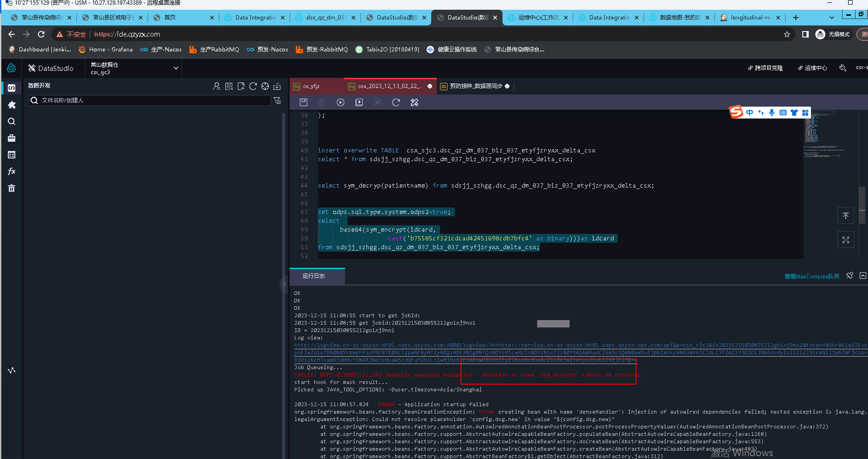Open the filter icon beside the file search box
This screenshot has width=868, height=459.
(277, 101)
